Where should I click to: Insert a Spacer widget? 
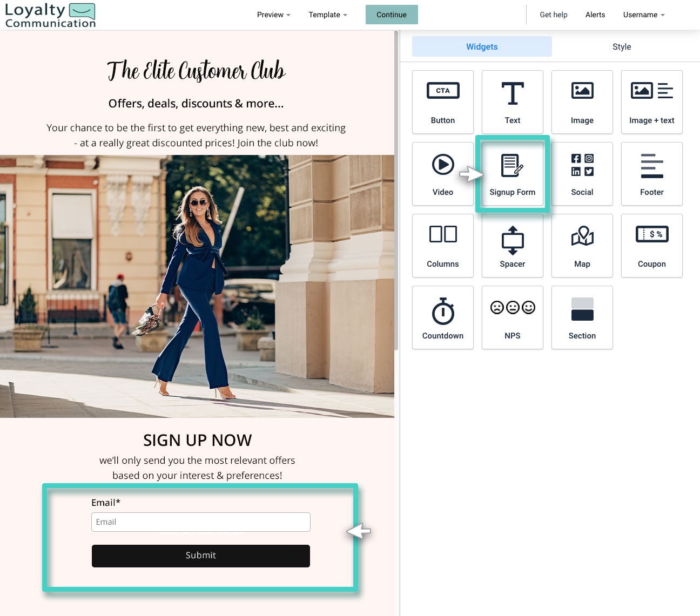(512, 246)
